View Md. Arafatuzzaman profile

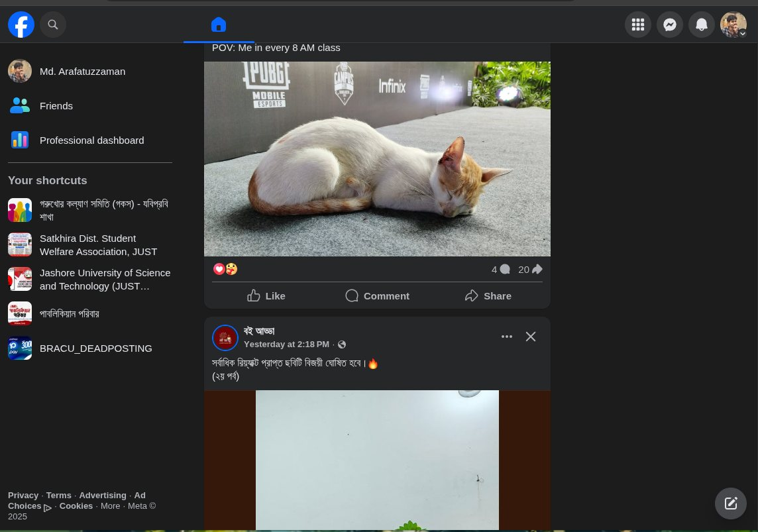tap(82, 71)
